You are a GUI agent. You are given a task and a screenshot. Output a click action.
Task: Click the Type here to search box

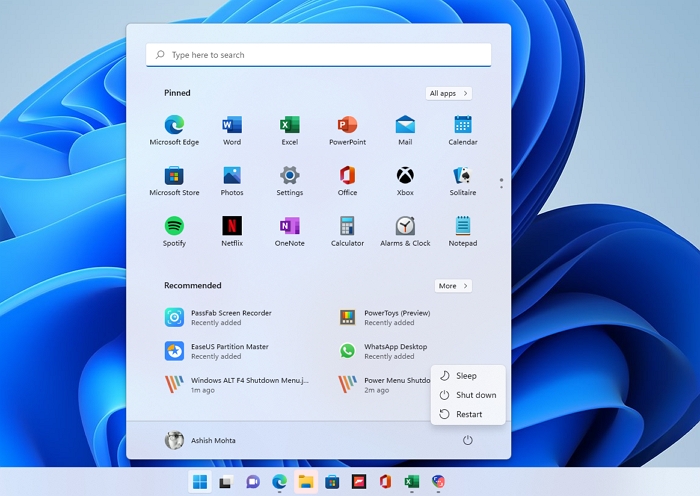318,55
